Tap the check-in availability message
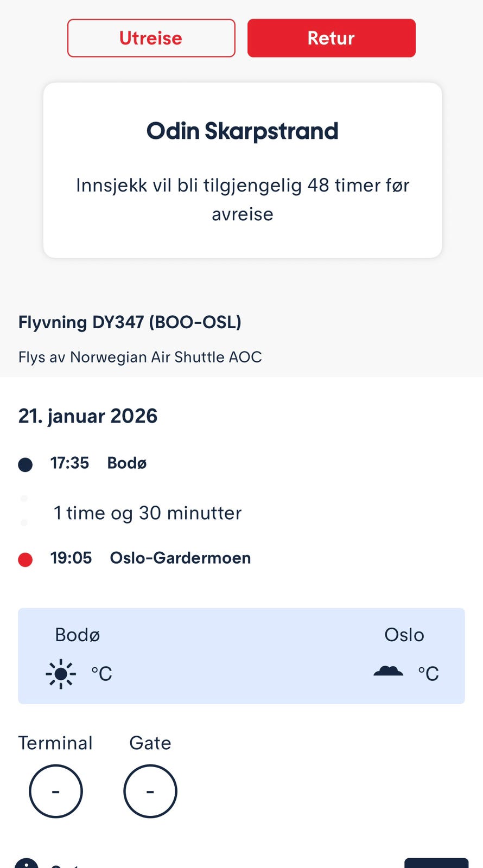 (242, 199)
